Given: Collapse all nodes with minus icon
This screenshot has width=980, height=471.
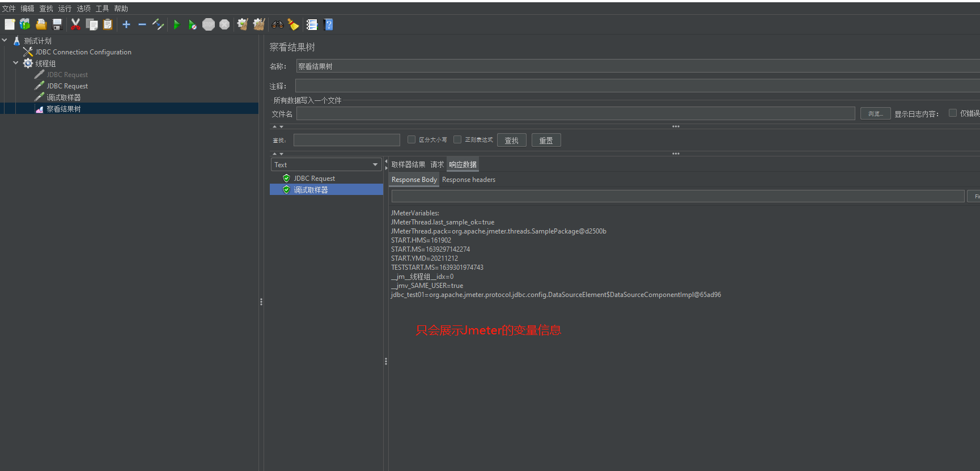Looking at the screenshot, I should tap(142, 24).
